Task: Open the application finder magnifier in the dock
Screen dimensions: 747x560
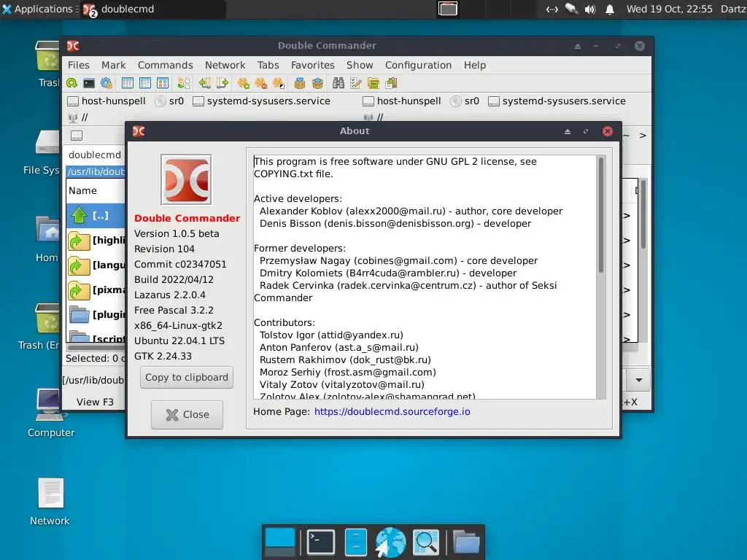Action: [425, 542]
